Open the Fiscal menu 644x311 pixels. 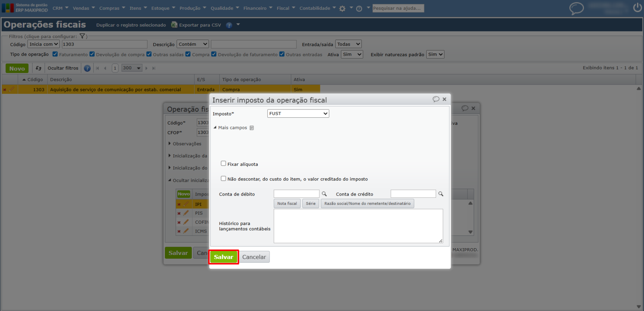286,8
